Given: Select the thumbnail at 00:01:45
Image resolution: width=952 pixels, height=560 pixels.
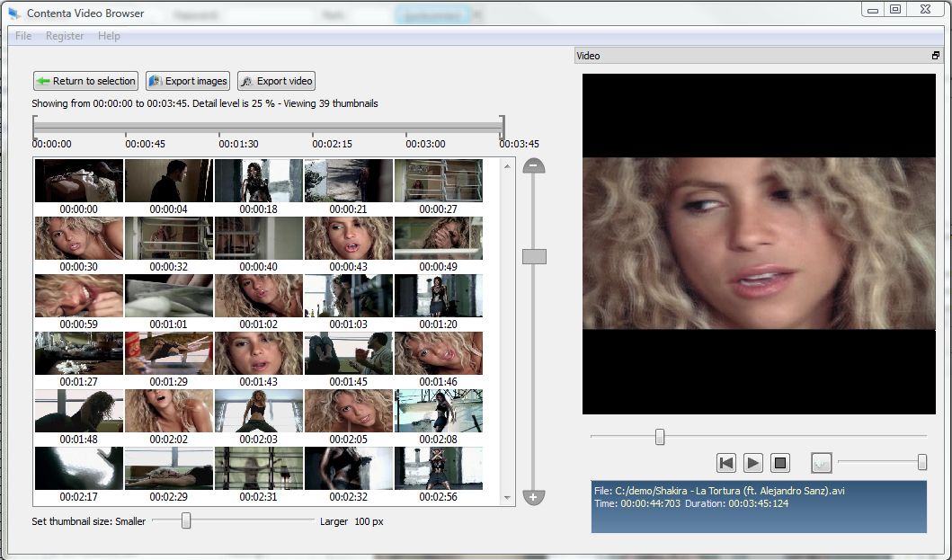Looking at the screenshot, I should coord(349,353).
